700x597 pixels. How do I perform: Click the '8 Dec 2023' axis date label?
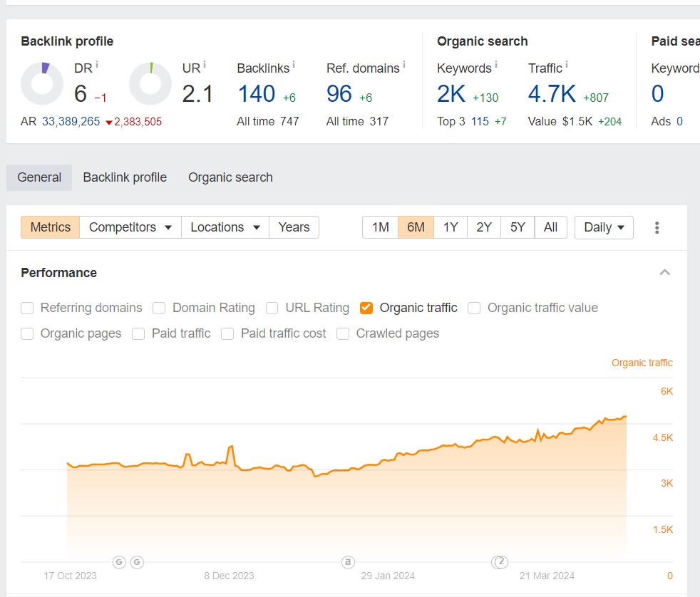click(x=229, y=576)
